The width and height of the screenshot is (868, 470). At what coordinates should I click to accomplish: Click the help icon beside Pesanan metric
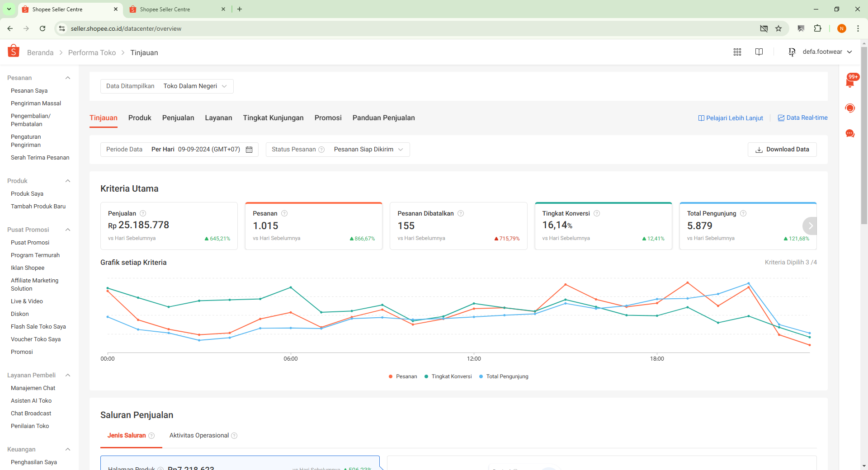point(284,213)
